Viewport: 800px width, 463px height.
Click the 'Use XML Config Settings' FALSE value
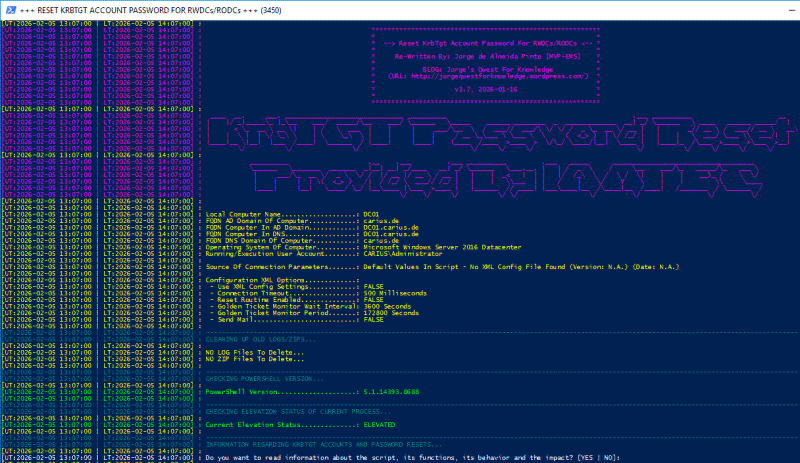[x=375, y=287]
